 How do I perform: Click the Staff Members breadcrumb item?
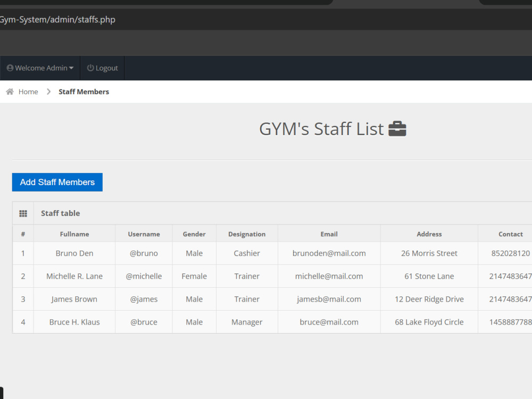pos(84,92)
